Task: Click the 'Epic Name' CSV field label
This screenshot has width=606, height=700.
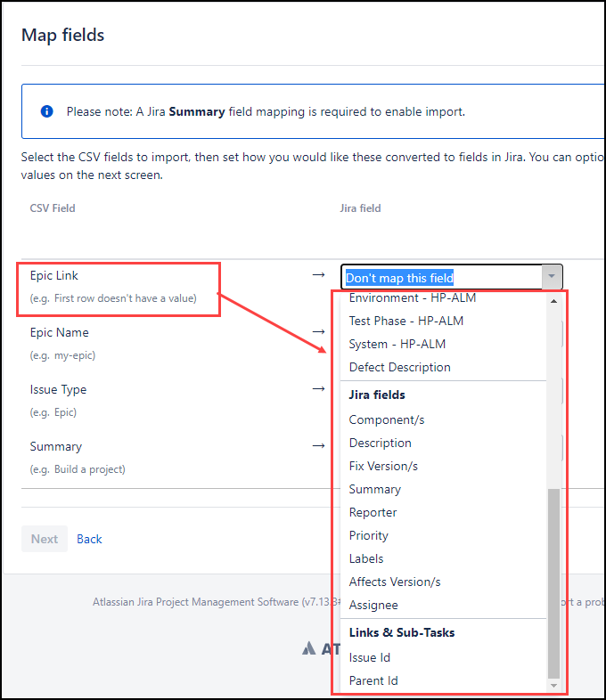Action: [59, 332]
